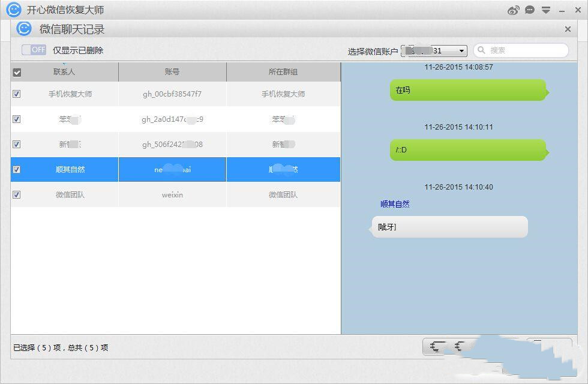Click the 在吗 chat bubble
This screenshot has width=588, height=384.
469,90
